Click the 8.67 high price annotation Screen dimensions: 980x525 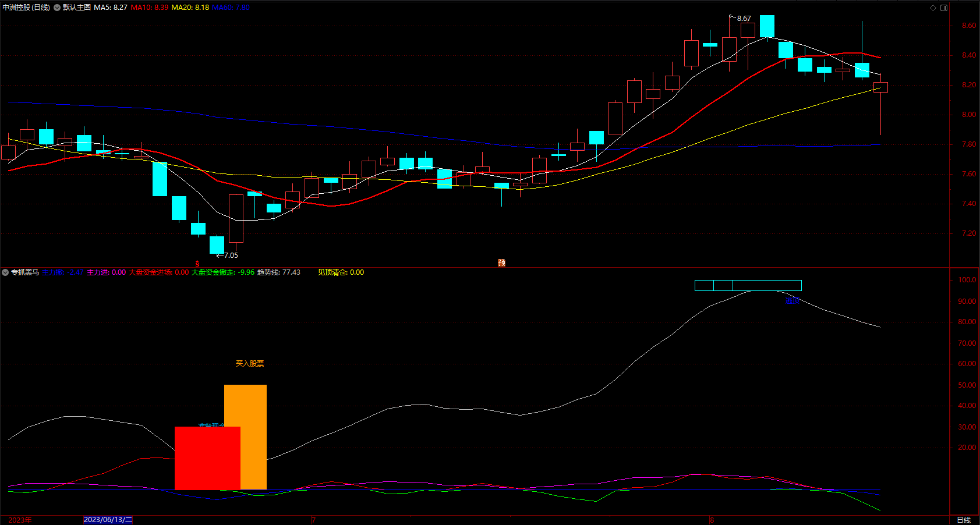(744, 19)
